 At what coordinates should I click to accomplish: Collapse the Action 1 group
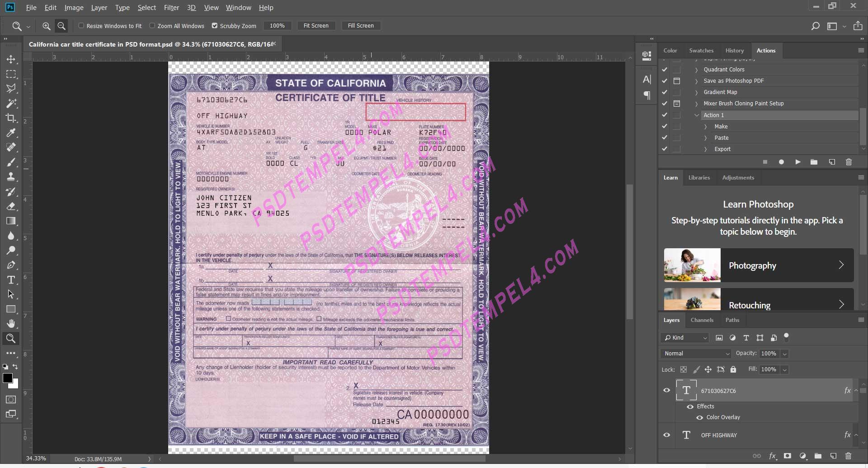[697, 115]
